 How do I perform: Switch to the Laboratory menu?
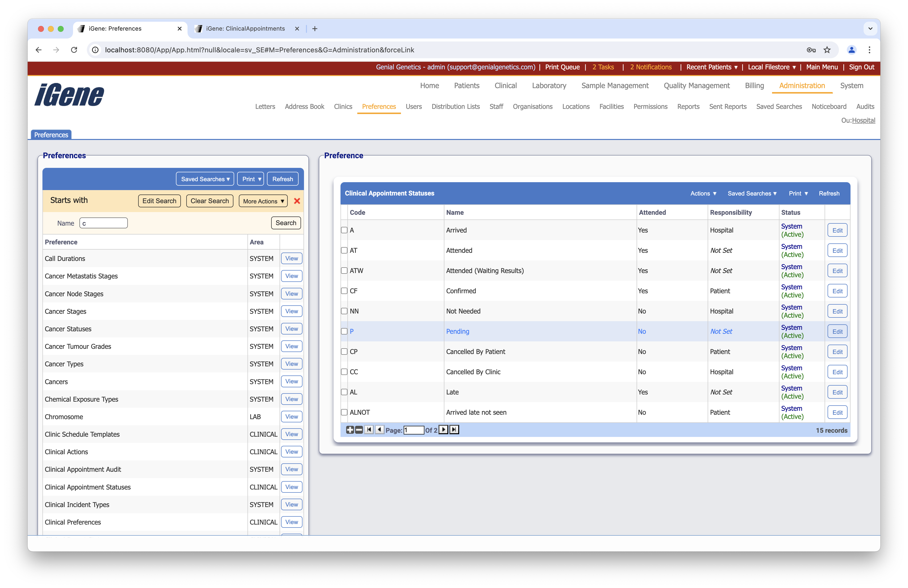[549, 85]
